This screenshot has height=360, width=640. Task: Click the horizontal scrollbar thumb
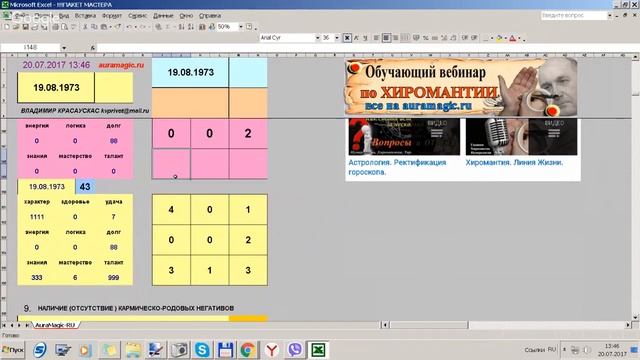pyautogui.click(x=429, y=325)
